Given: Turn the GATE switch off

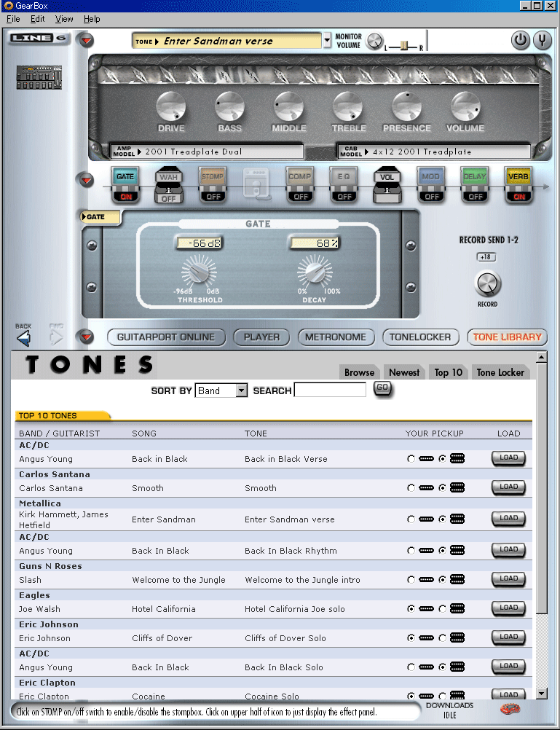Looking at the screenshot, I should click(x=126, y=197).
